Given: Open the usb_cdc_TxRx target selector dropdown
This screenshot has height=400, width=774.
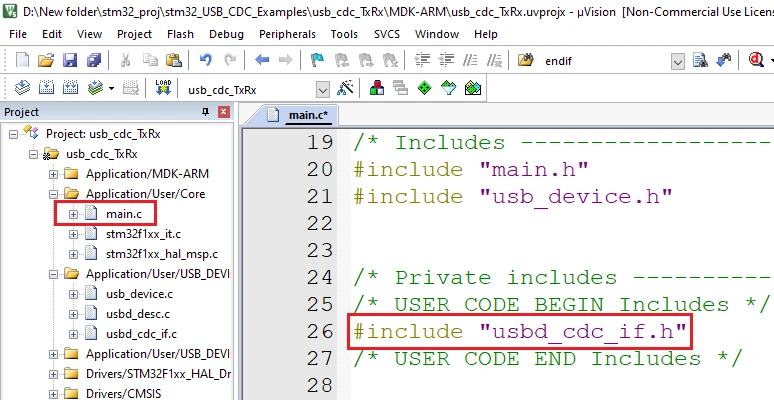Looking at the screenshot, I should pyautogui.click(x=322, y=90).
